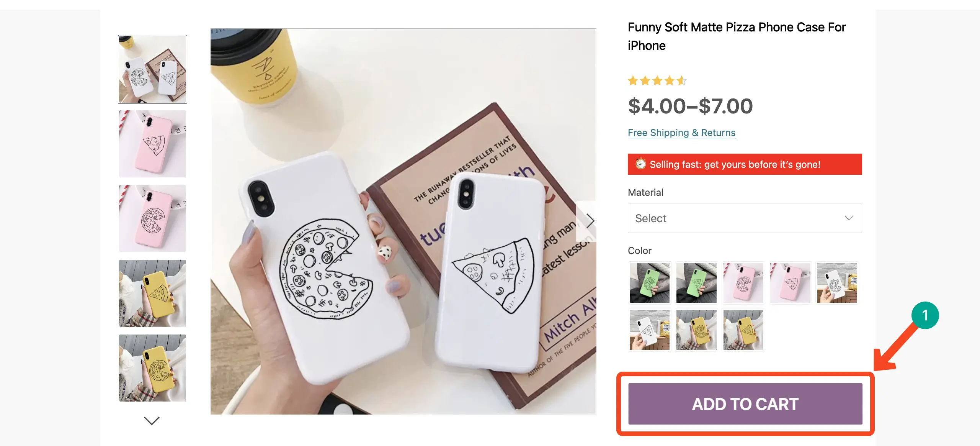Open the yellow pizza-slice gallery thumbnail
The width and height of the screenshot is (980, 446).
point(152,293)
